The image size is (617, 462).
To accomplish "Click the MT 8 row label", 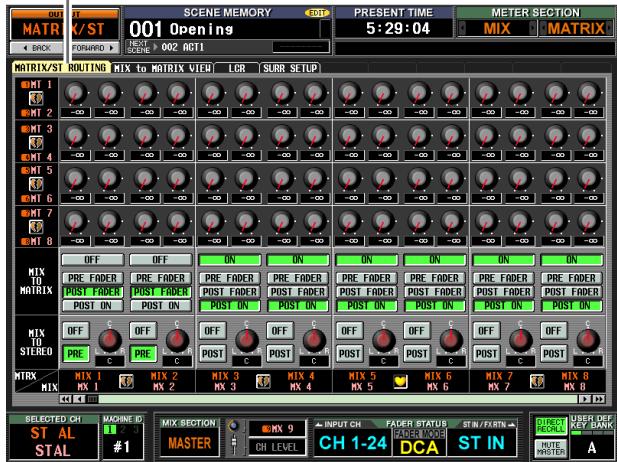I will [x=37, y=241].
